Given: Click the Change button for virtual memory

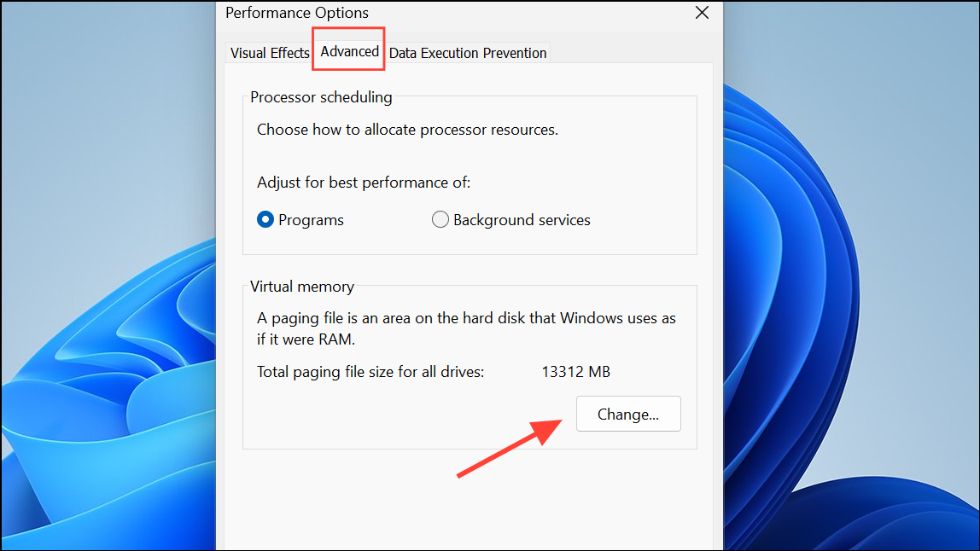Looking at the screenshot, I should point(627,414).
